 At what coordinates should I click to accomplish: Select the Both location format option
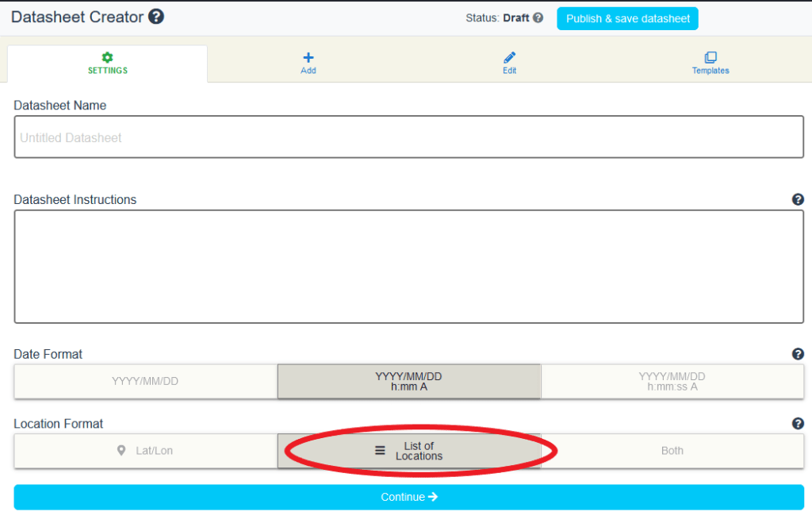coord(672,451)
